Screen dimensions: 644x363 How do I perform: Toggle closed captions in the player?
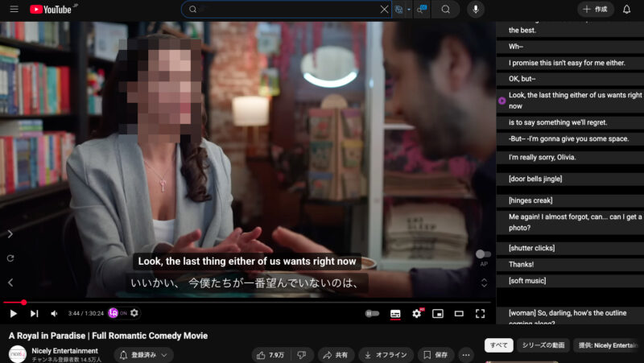coord(395,314)
